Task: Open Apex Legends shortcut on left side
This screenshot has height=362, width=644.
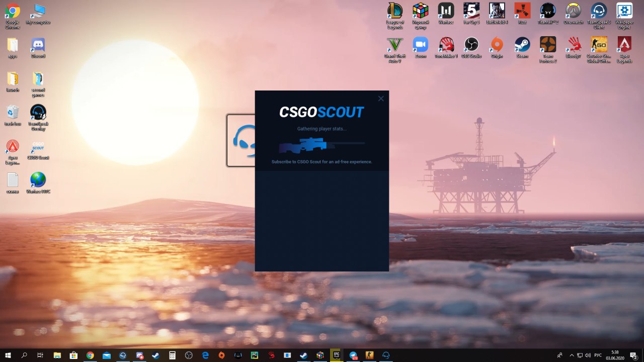Action: click(13, 152)
